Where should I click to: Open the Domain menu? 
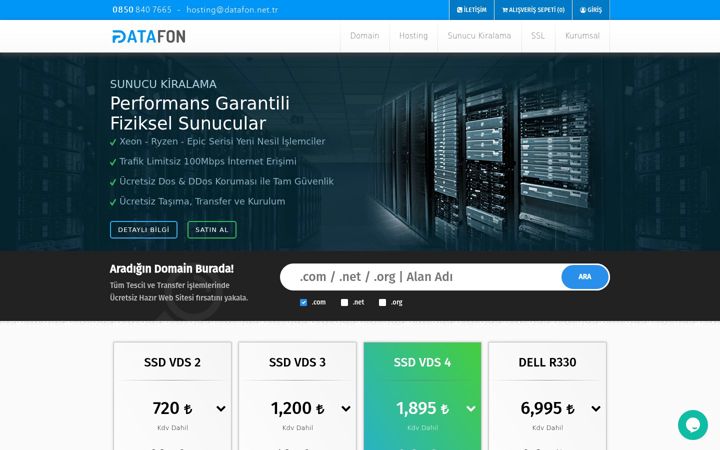click(365, 36)
